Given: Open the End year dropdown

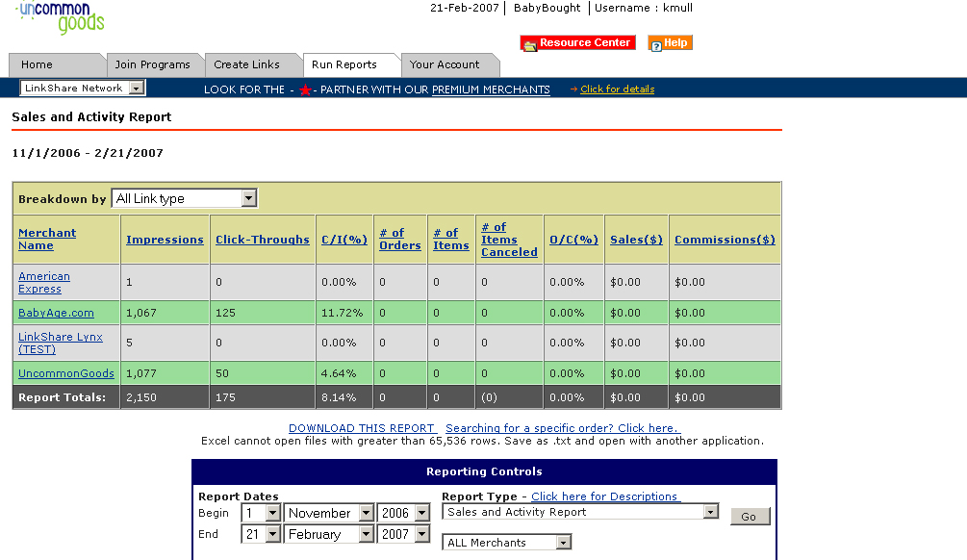Looking at the screenshot, I should 404,534.
